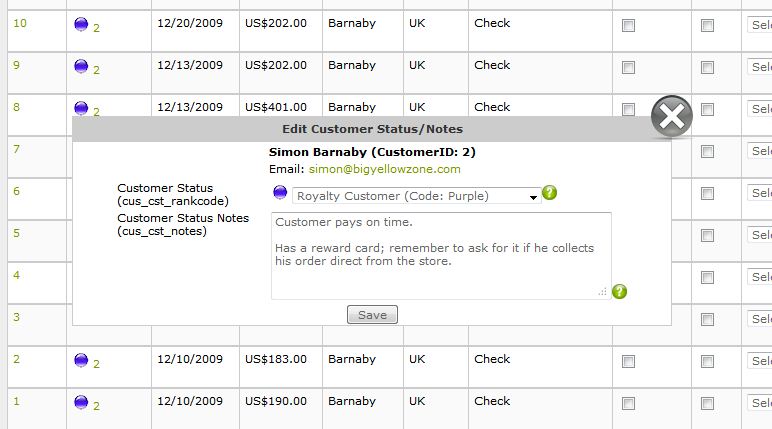This screenshot has height=429, width=772.
Task: Click purple status ball in order 10 row
Action: coord(81,24)
